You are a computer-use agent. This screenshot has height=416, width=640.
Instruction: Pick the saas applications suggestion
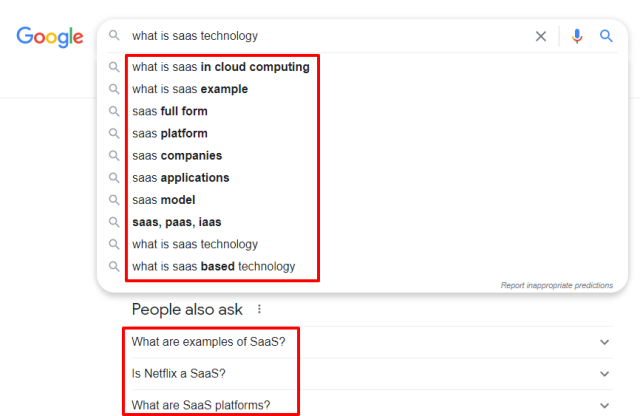click(181, 178)
